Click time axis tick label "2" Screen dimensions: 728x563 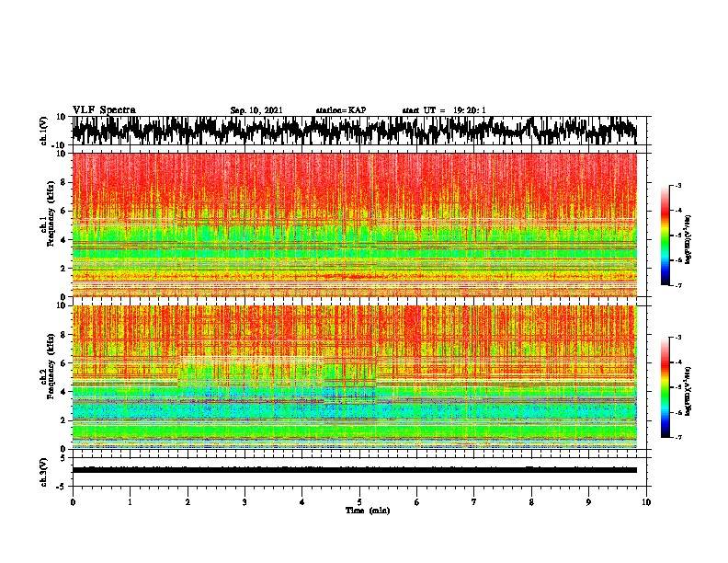[x=188, y=502]
